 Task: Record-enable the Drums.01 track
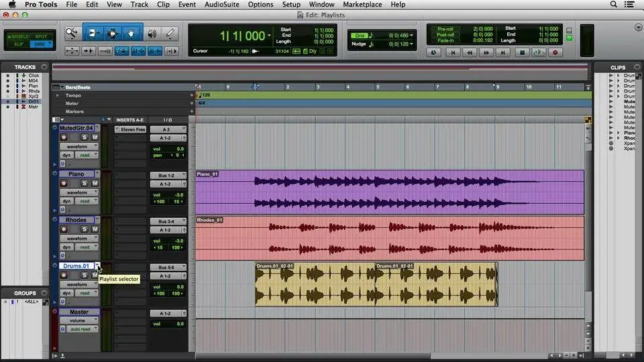(x=64, y=275)
